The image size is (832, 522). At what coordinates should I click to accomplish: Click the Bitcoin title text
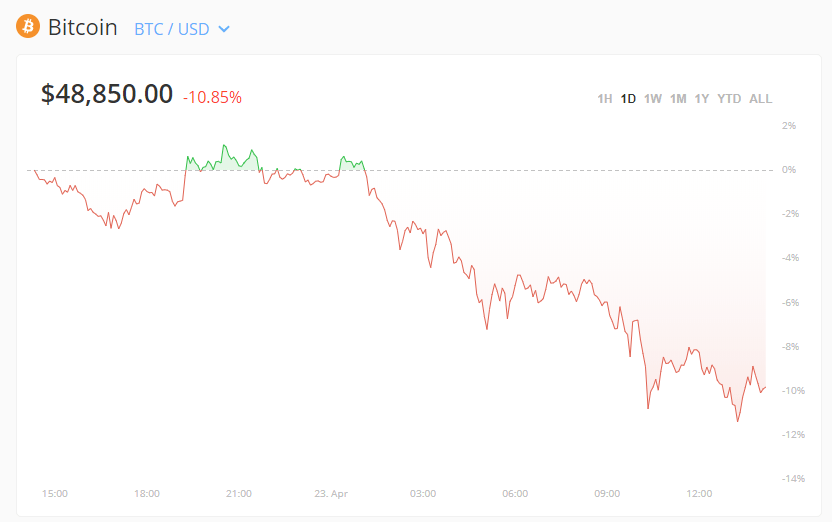coord(83,28)
